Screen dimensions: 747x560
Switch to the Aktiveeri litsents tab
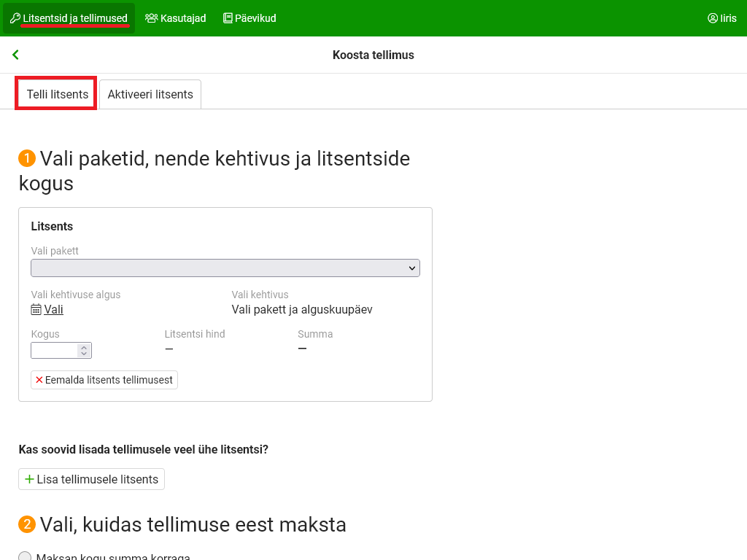(x=150, y=94)
